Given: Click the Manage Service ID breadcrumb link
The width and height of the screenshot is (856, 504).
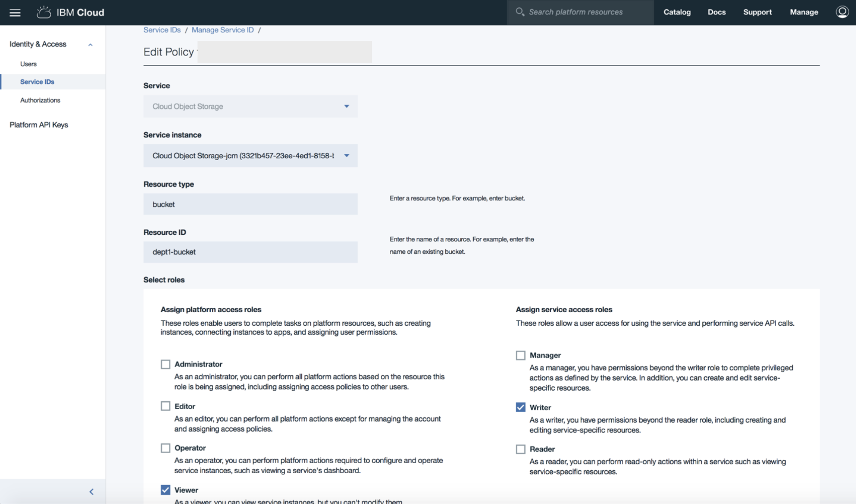Looking at the screenshot, I should click(x=223, y=30).
